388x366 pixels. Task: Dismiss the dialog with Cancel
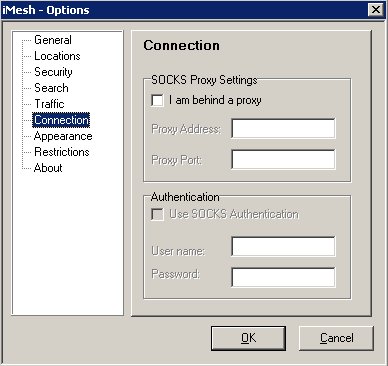click(336, 338)
